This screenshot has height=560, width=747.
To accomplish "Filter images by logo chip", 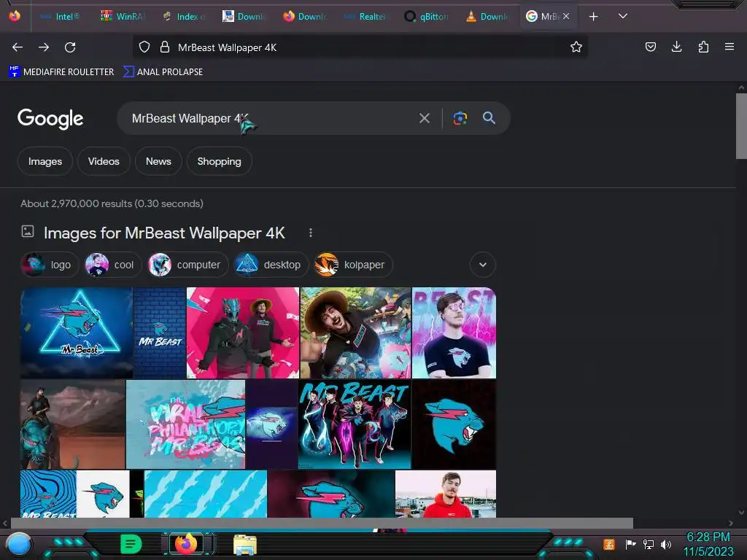I will (x=50, y=265).
